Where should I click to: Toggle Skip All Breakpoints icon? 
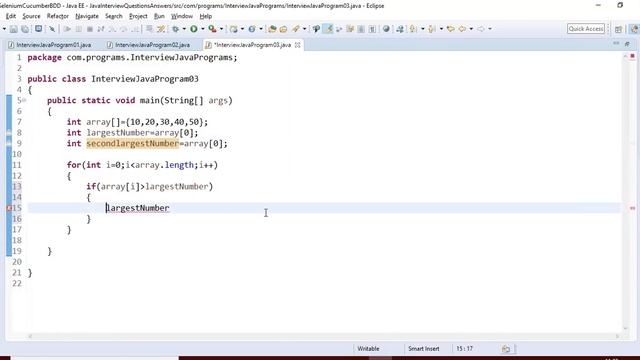click(x=52, y=29)
